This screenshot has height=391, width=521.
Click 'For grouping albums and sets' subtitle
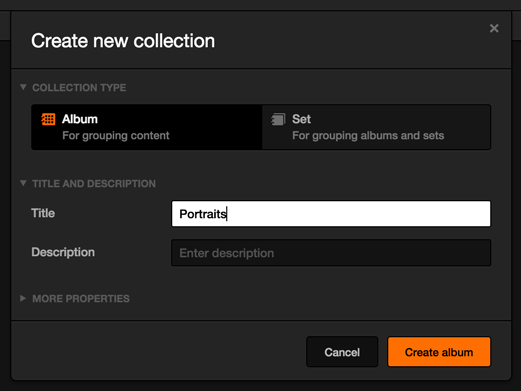coord(368,136)
